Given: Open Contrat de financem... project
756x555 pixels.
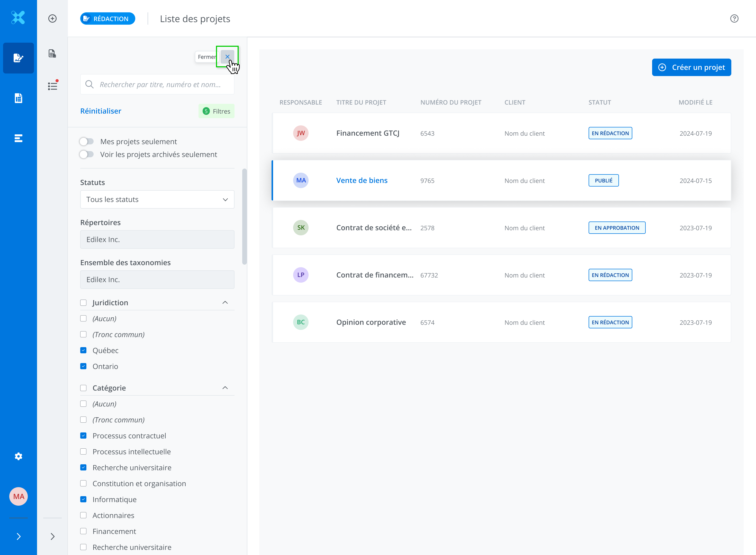Looking at the screenshot, I should [x=375, y=275].
